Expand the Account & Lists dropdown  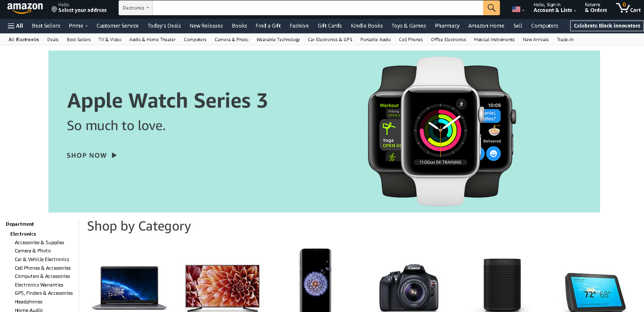pos(555,8)
